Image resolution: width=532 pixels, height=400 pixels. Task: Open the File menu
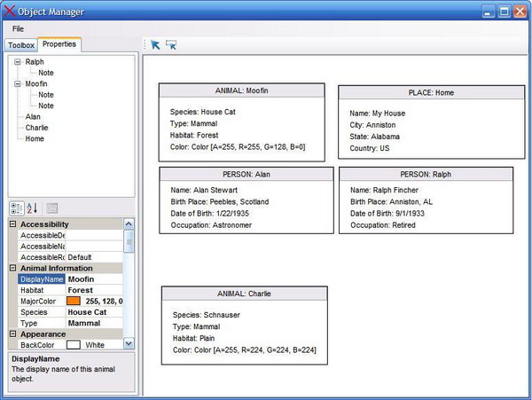pyautogui.click(x=18, y=29)
